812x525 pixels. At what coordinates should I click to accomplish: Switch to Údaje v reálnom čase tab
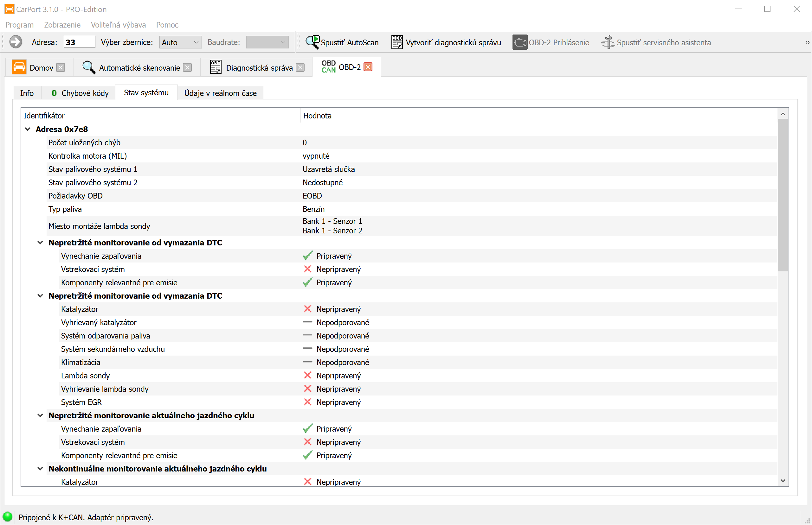point(220,93)
